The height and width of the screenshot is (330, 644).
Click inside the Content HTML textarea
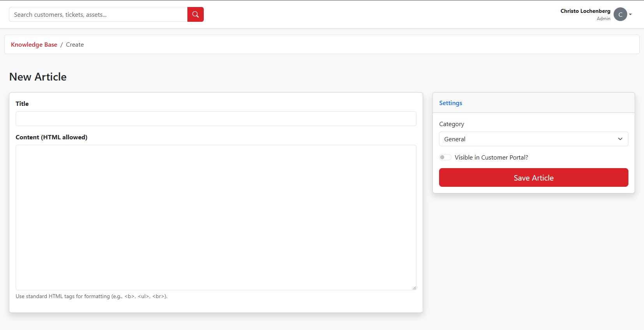pyautogui.click(x=216, y=218)
